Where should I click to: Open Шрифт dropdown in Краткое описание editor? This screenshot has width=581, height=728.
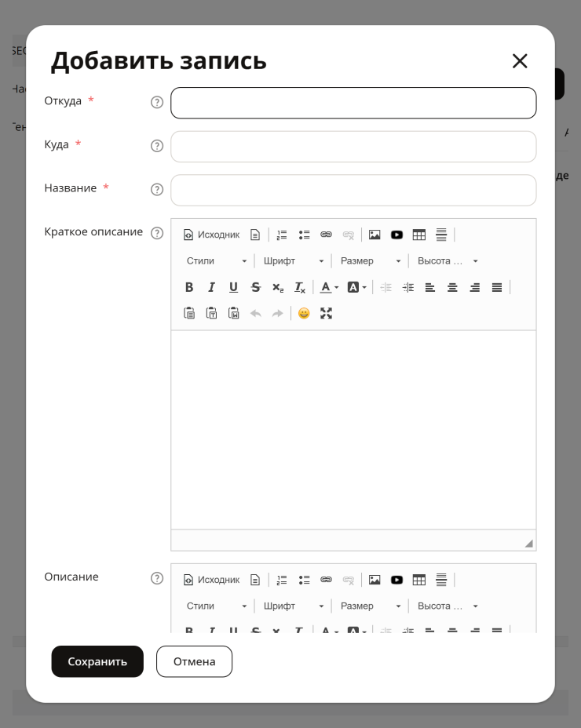(294, 261)
